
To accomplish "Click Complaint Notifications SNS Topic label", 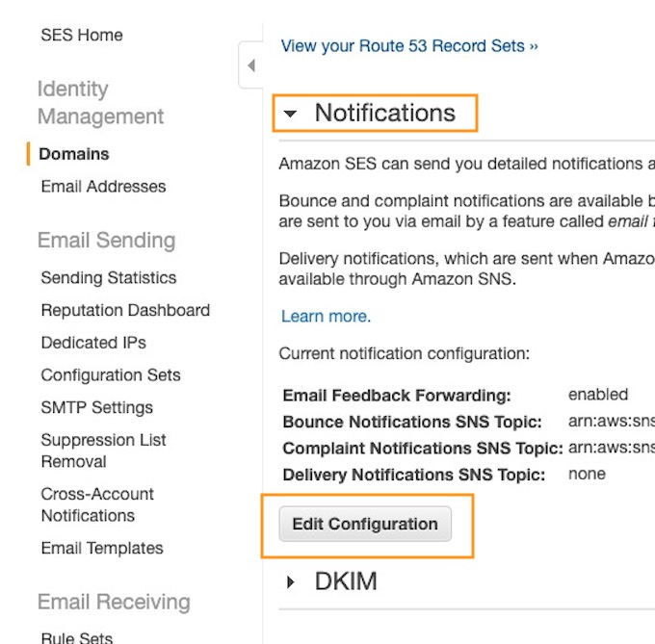I will pos(423,449).
